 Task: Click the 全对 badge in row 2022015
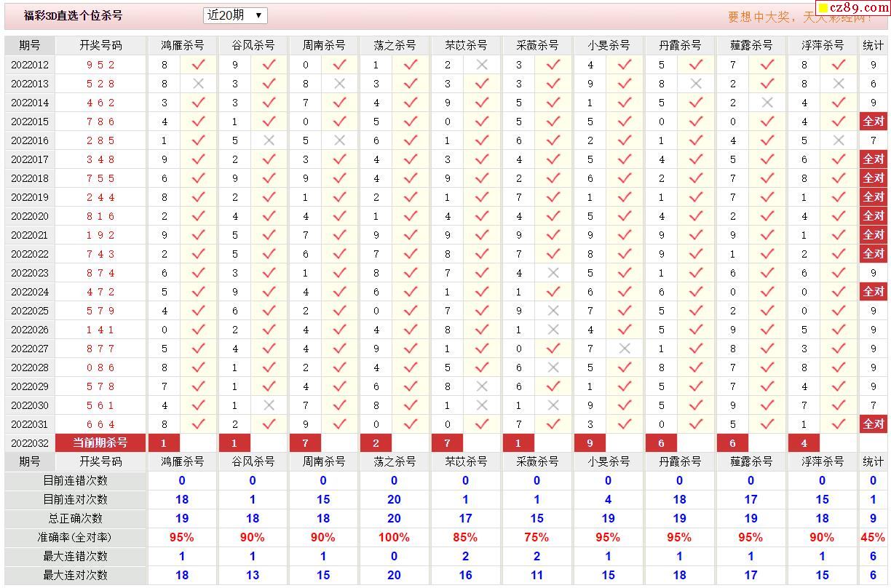coord(873,122)
